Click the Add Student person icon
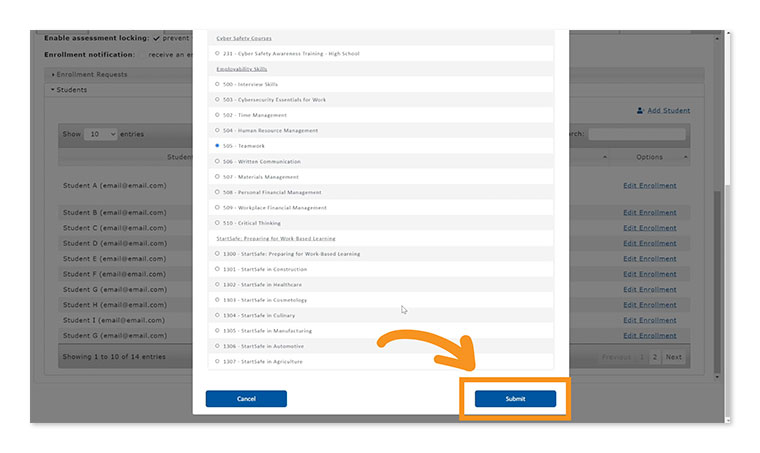Image resolution: width=760 pixels, height=453 pixels. [x=640, y=110]
